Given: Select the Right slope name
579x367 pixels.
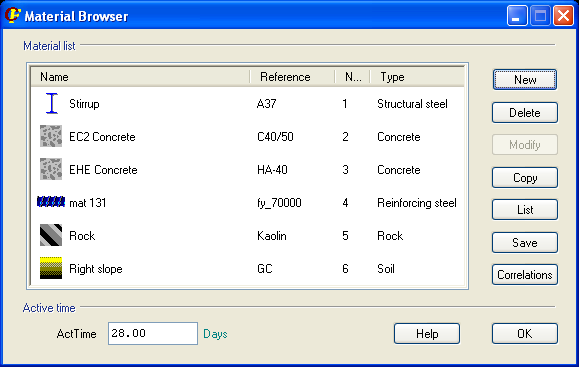Looking at the screenshot, I should [96, 269].
